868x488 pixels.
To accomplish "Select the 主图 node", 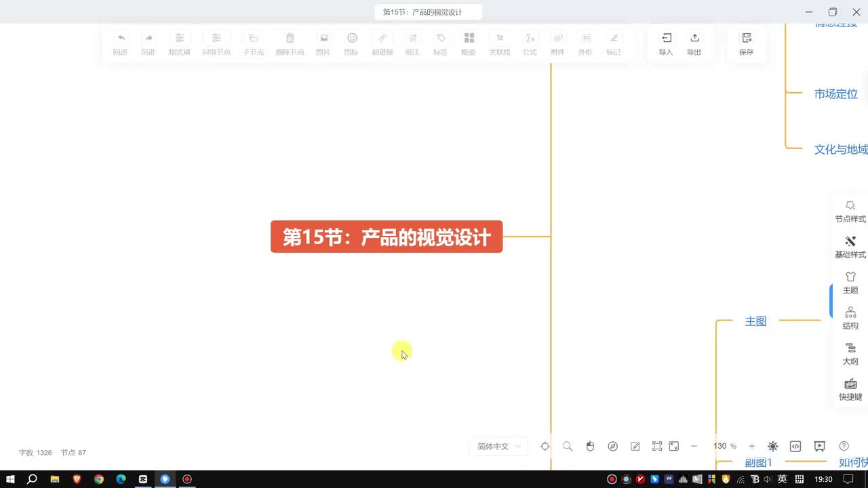I will pos(755,321).
